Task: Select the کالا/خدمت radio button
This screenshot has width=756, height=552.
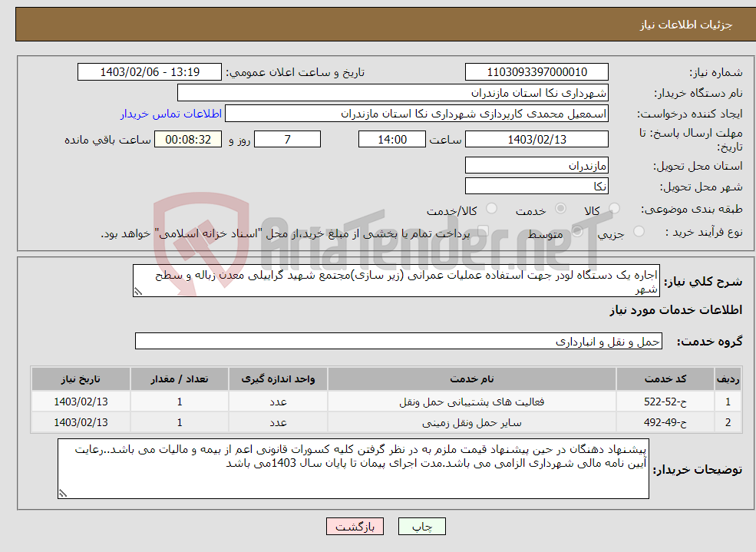Action: point(491,208)
